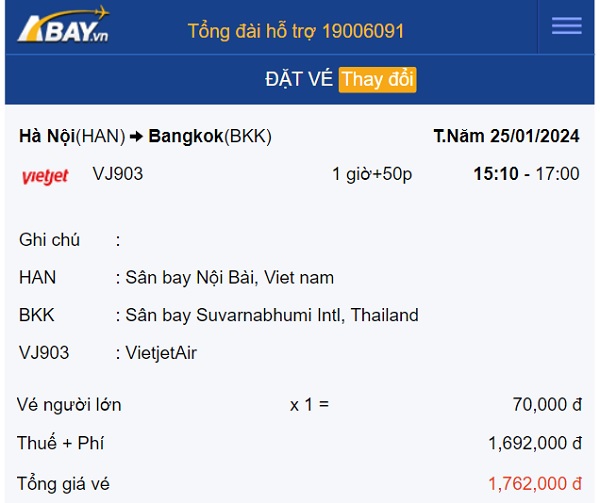Click Sân bay Suvarnabhumi Intl, Thailand text

tap(272, 315)
